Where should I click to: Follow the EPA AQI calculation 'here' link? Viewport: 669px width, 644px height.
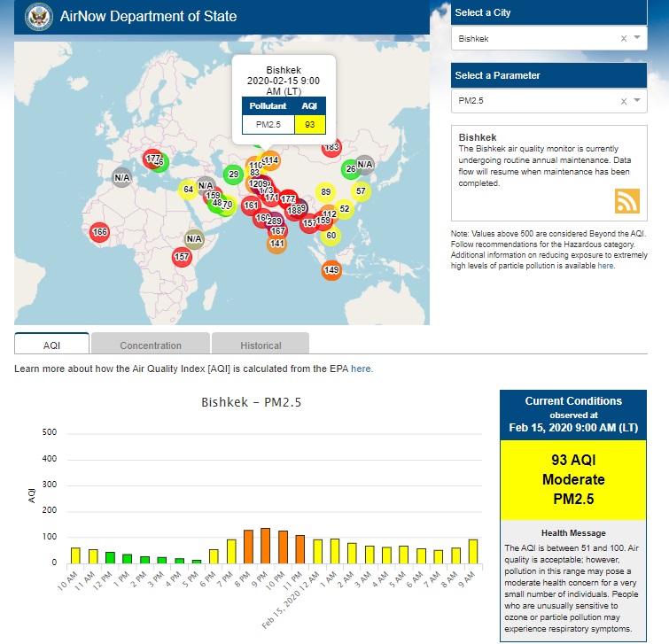pyautogui.click(x=362, y=369)
